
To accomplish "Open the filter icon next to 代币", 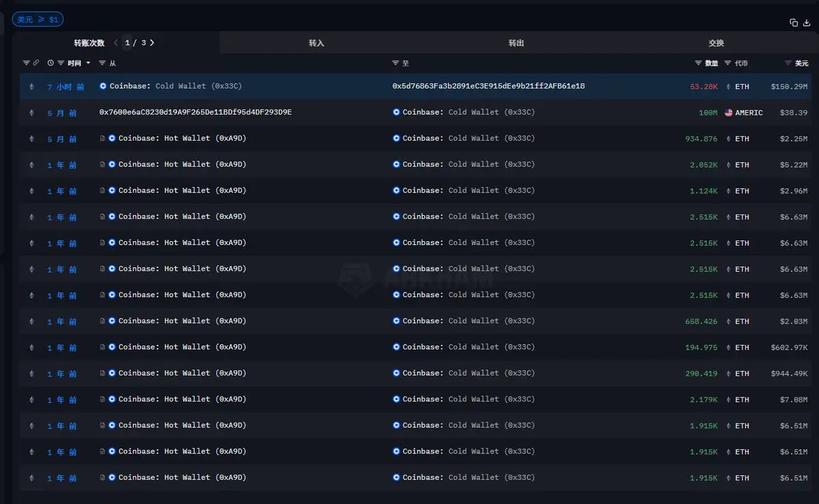I will [727, 63].
